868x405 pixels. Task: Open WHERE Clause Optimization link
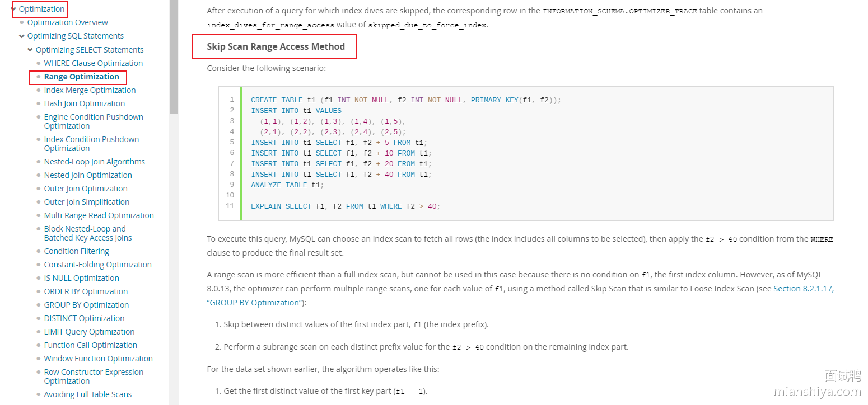(93, 63)
